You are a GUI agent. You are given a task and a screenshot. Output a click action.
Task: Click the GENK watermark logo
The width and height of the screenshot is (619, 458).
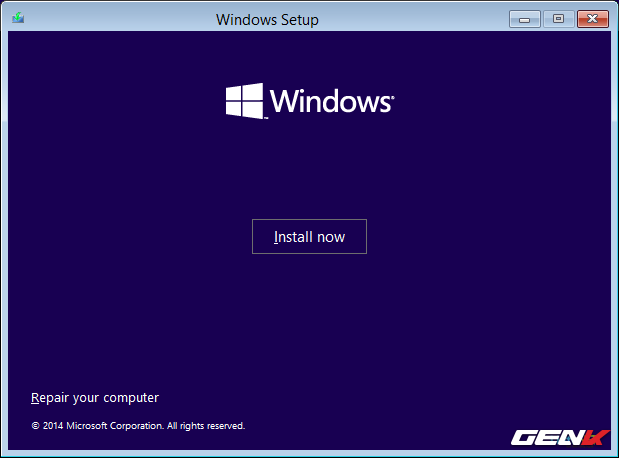(x=559, y=437)
